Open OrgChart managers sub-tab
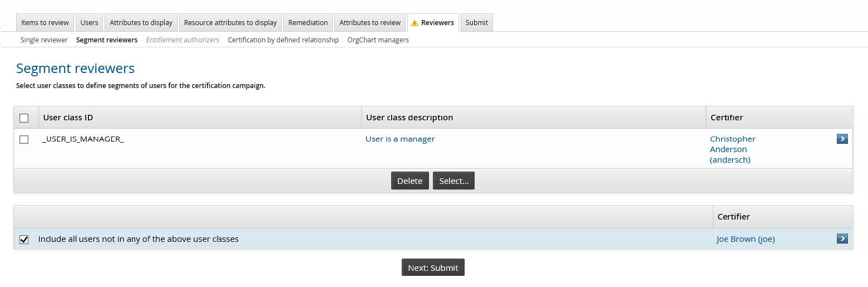The height and width of the screenshot is (287, 868). (x=378, y=40)
